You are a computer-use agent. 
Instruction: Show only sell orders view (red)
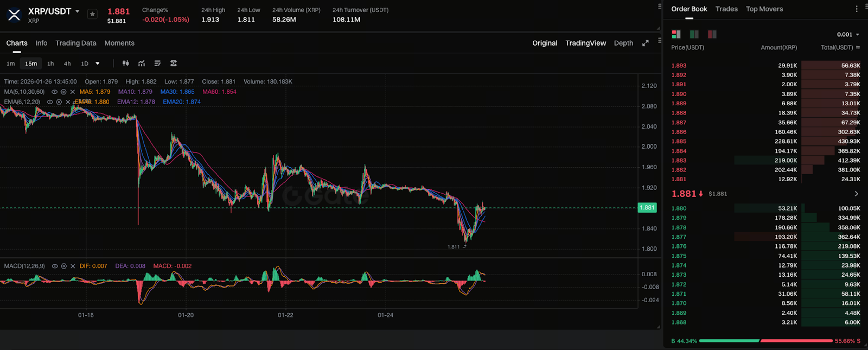point(712,34)
